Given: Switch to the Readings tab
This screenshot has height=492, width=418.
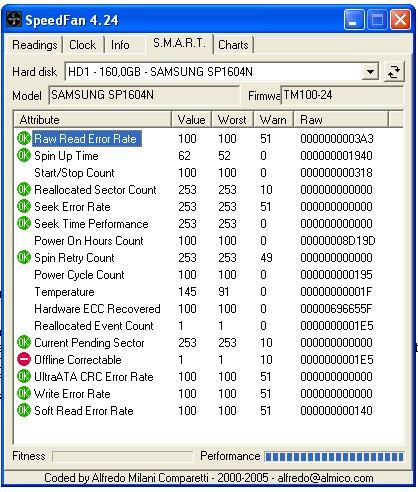Looking at the screenshot, I should (x=35, y=45).
